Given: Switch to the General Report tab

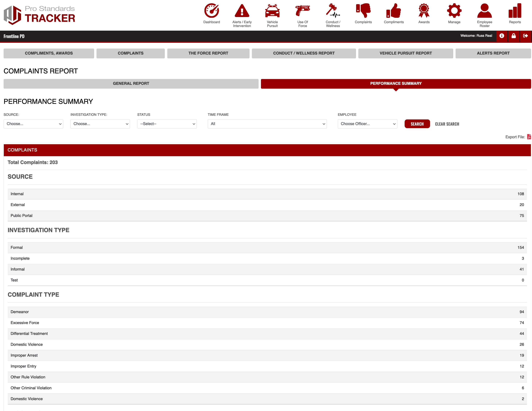Looking at the screenshot, I should [131, 83].
